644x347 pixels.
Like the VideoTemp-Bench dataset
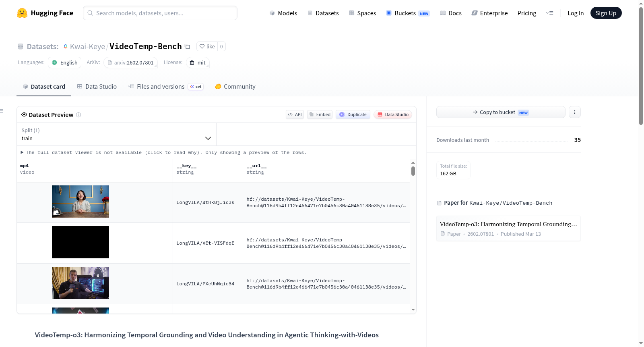(x=207, y=46)
